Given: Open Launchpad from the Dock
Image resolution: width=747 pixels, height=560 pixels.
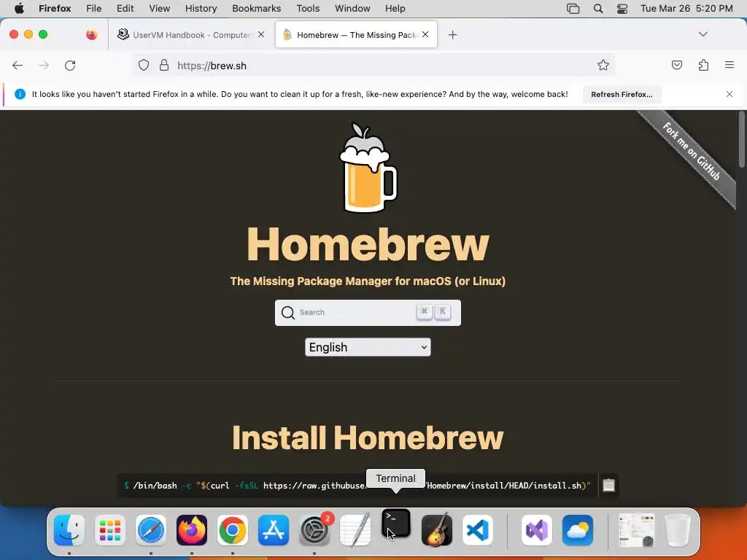Looking at the screenshot, I should 110,530.
